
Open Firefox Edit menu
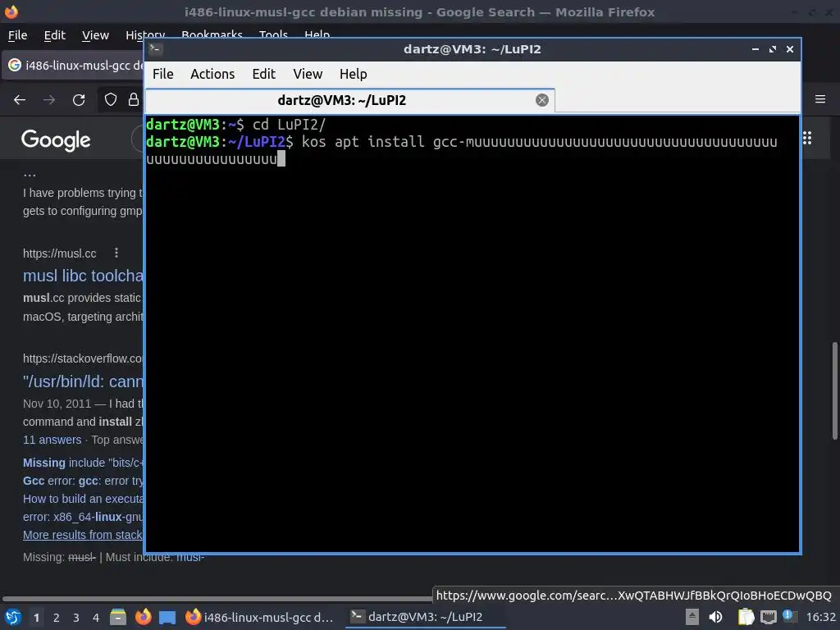(x=55, y=35)
